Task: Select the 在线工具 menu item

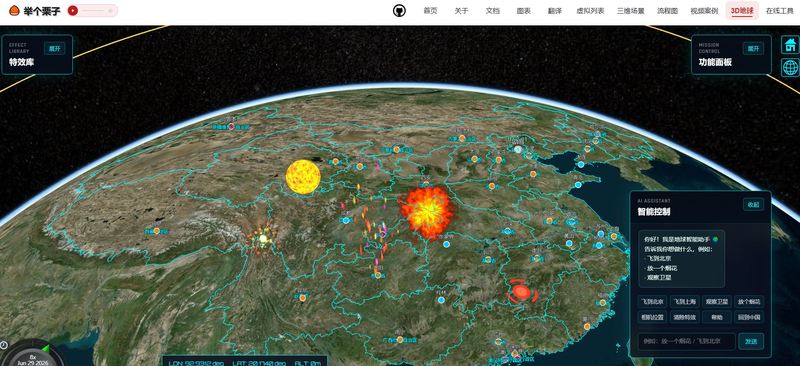Action: 780,11
